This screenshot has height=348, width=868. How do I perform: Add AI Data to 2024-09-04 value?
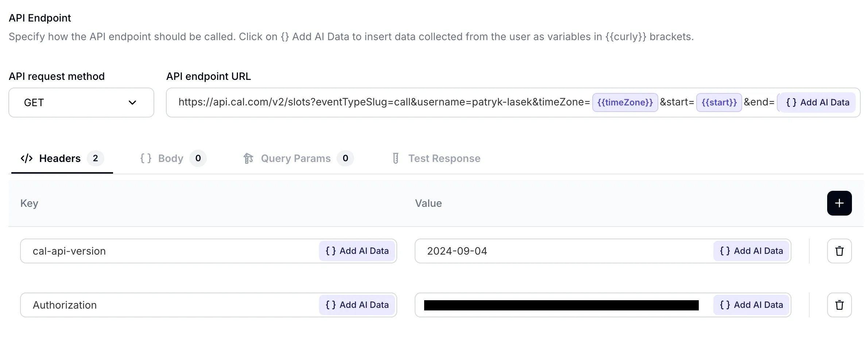coord(751,251)
